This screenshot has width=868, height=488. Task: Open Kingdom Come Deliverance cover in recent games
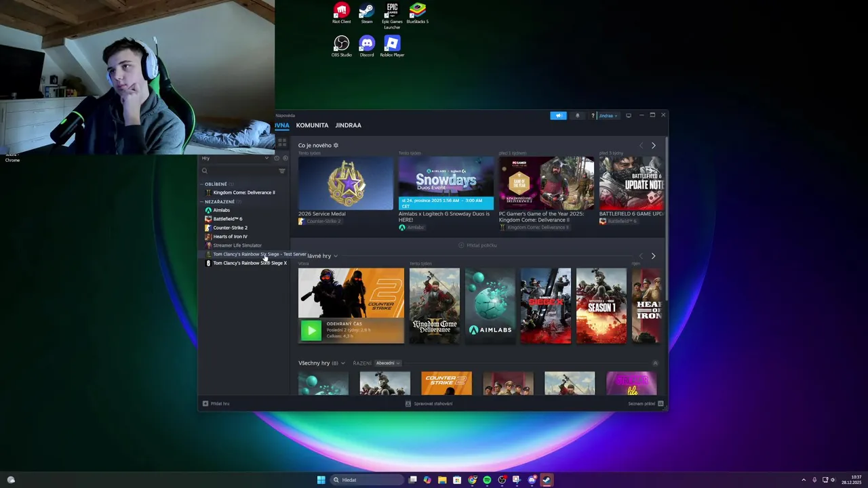pyautogui.click(x=435, y=306)
